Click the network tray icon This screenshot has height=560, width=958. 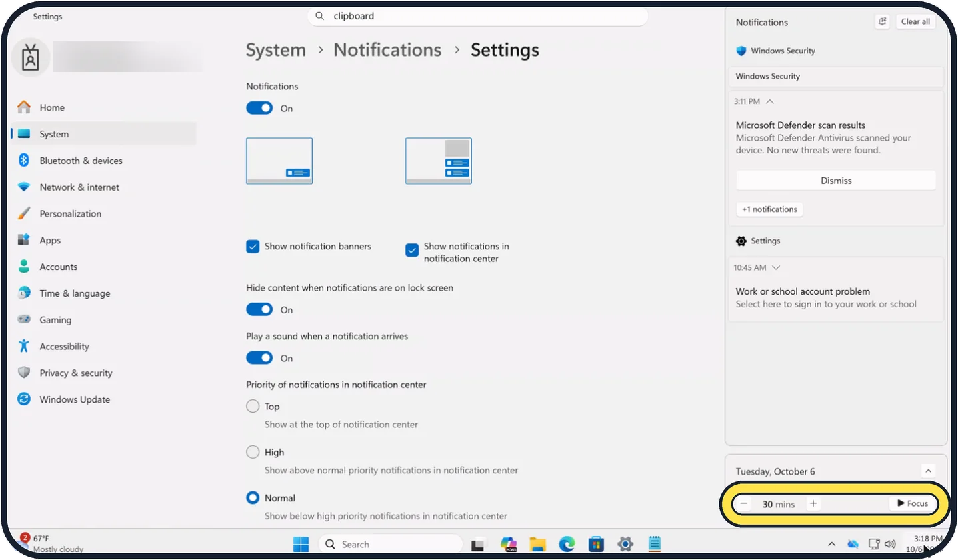point(875,545)
